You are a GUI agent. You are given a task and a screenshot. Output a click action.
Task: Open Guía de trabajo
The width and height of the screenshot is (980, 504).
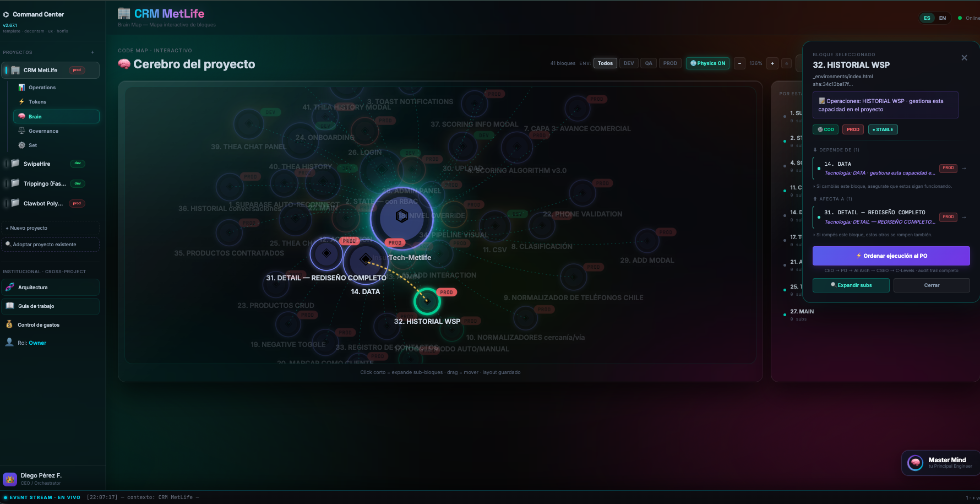click(x=51, y=306)
